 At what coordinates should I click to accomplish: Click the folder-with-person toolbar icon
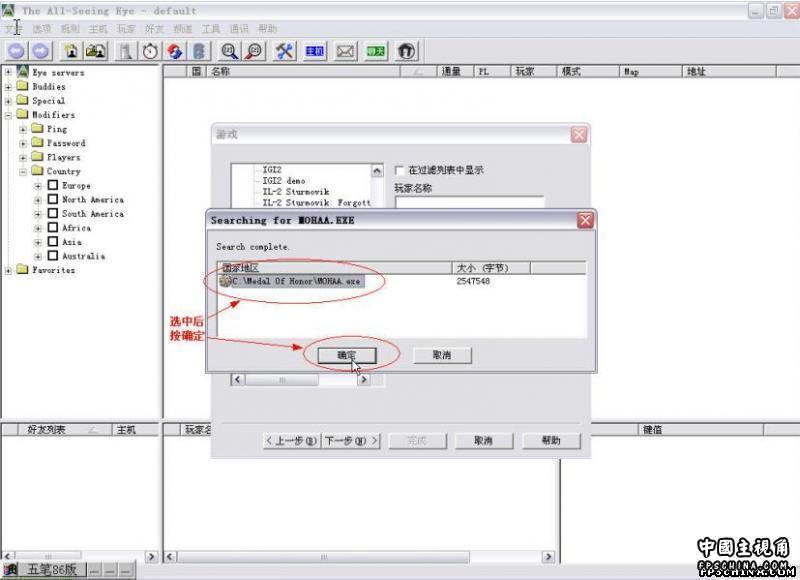click(x=96, y=51)
